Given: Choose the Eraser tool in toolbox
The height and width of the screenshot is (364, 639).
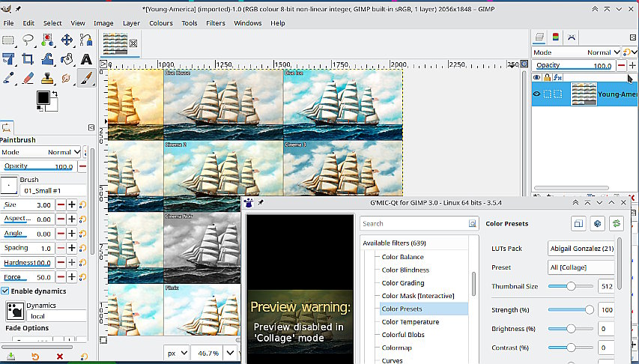Looking at the screenshot, I should pos(28,78).
